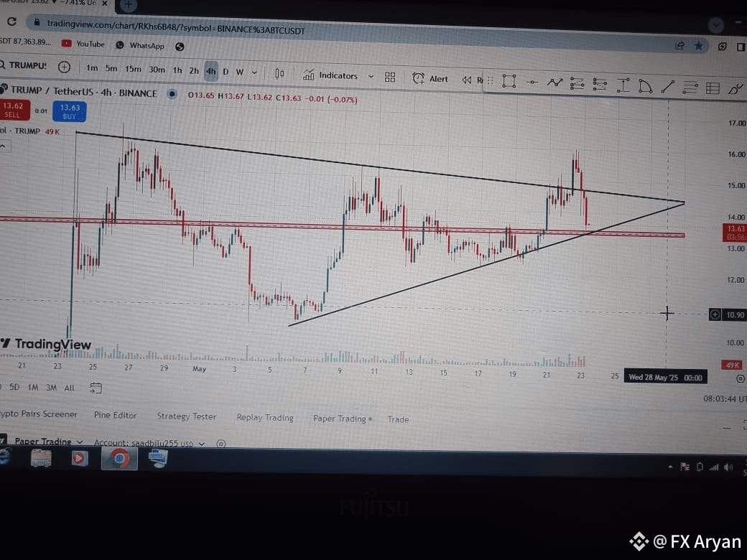Select the 30m timeframe
The image size is (747, 560).
157,70
